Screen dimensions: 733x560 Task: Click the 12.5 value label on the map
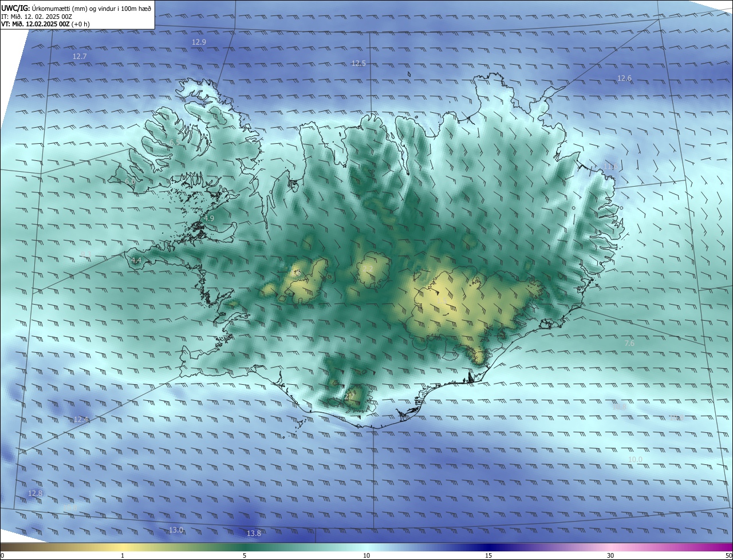tap(358, 64)
